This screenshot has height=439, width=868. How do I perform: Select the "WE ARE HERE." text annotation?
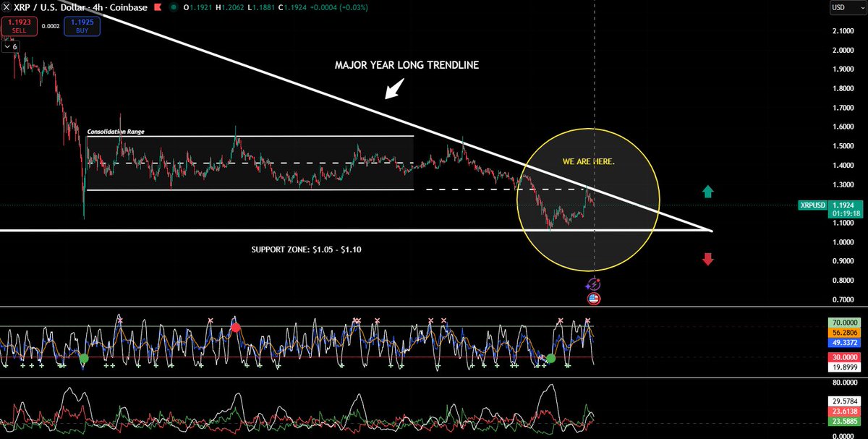click(589, 161)
